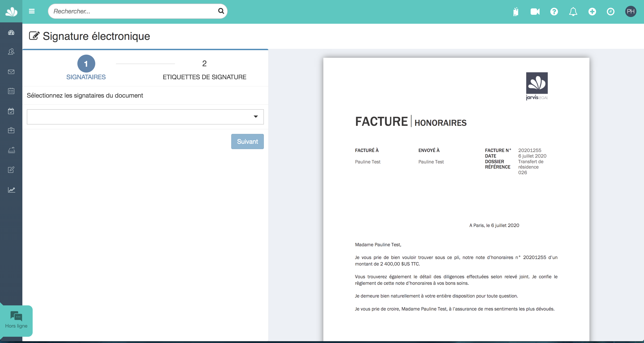644x343 pixels.
Task: Click the search magnifier icon
Action: click(221, 11)
